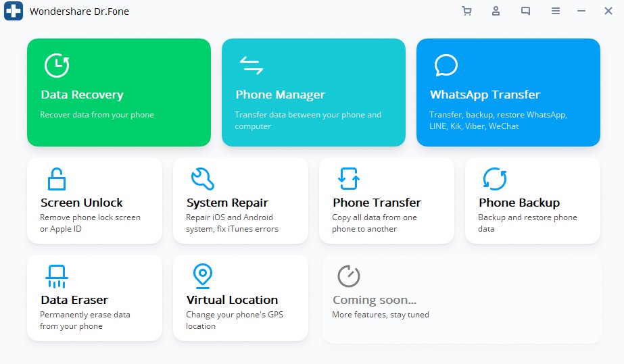Screen dimensions: 624x364
Task: Open the user account icon
Action: pos(496,11)
